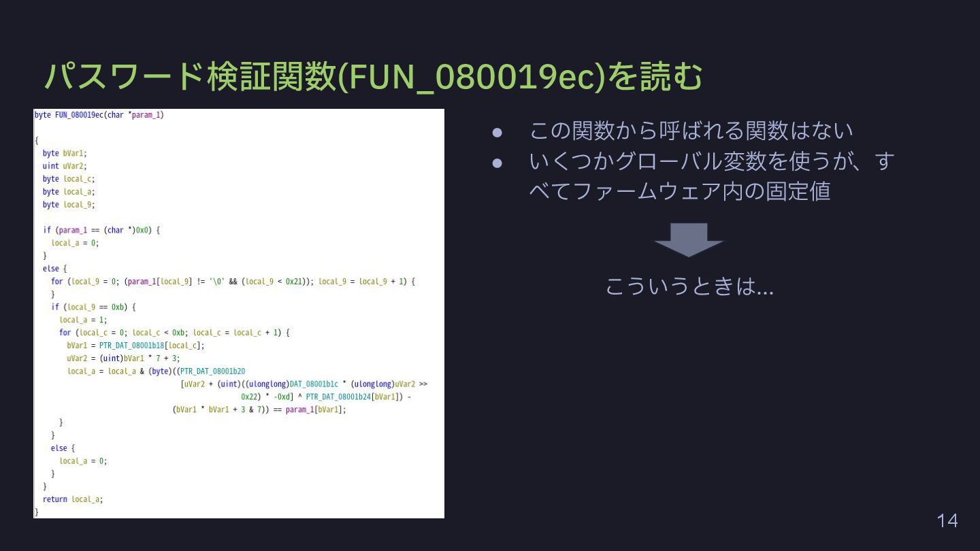Viewport: 980px width, 551px height.
Task: Click the line return local_a;
Action: (73, 499)
